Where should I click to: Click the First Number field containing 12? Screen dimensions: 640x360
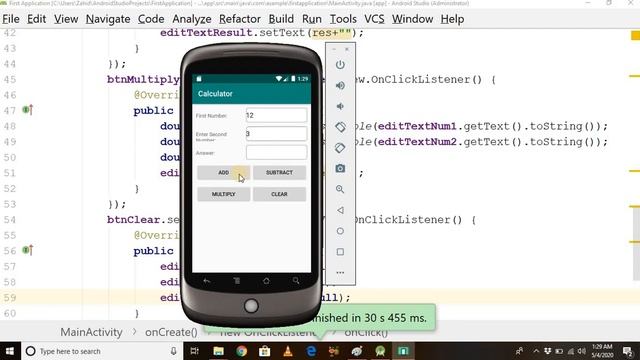[x=276, y=115]
